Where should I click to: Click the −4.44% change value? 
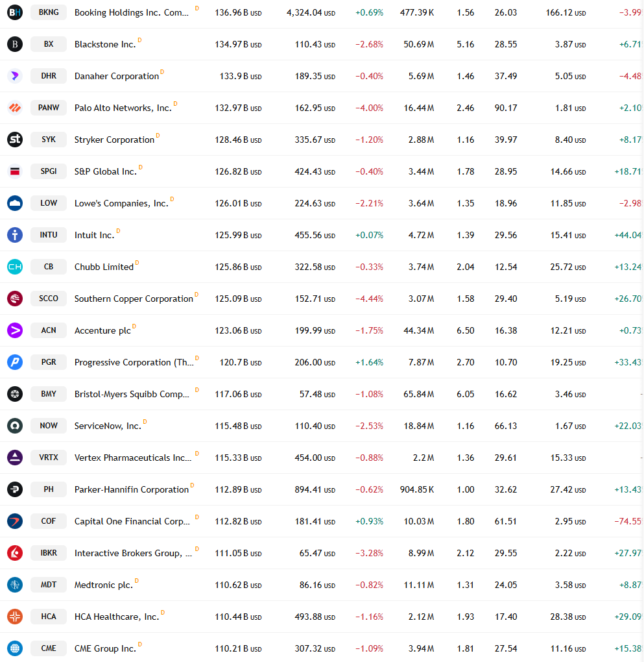pyautogui.click(x=369, y=299)
